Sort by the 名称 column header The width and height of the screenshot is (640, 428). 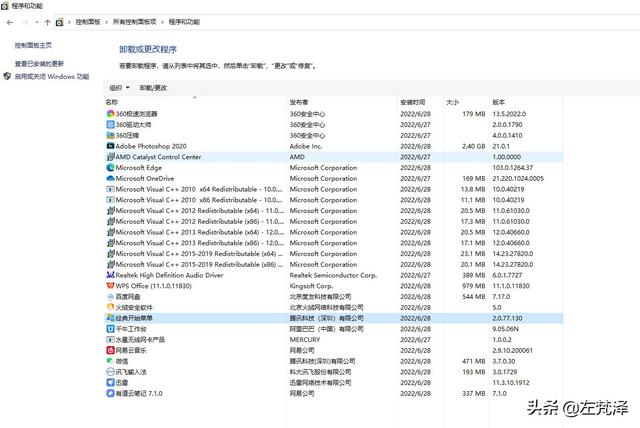[x=111, y=102]
